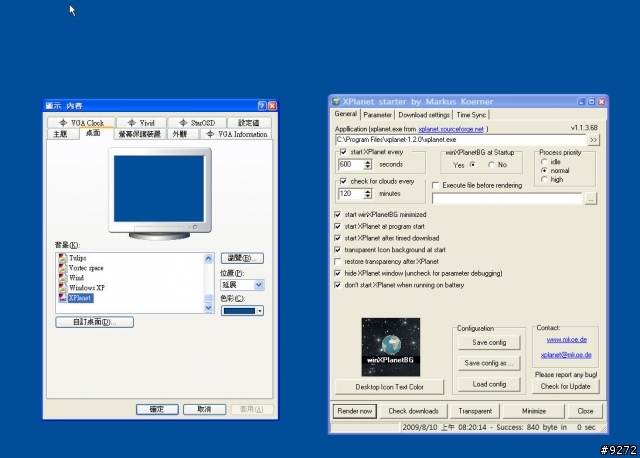Toggle 'start XPlanet after timed download'

click(338, 238)
